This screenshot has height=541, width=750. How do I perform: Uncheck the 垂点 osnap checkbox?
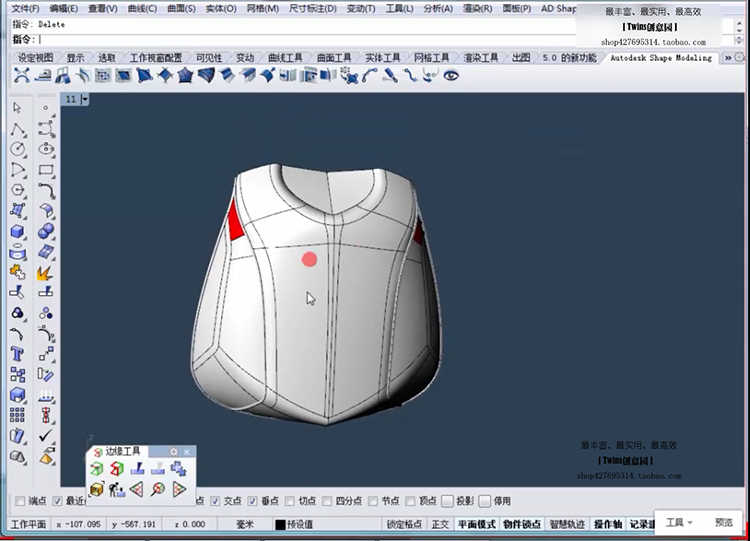[x=253, y=501]
